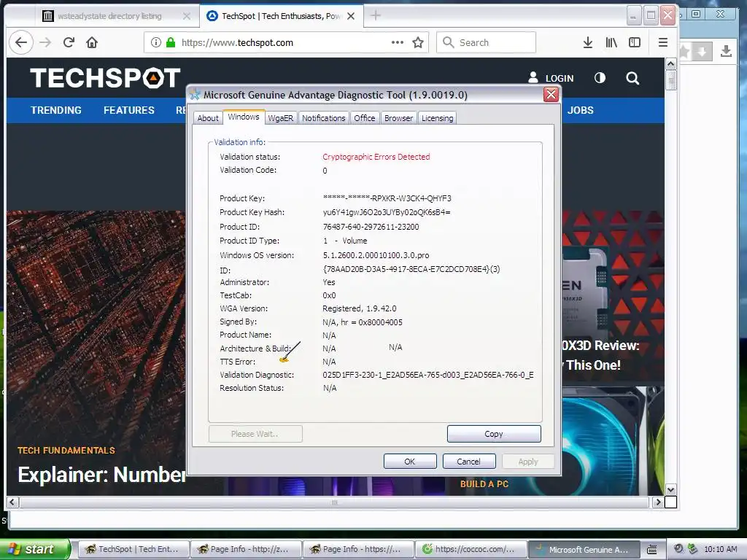Click the Product ID value 76487-640-2972611-23200
Image resolution: width=747 pixels, height=560 pixels.
(371, 227)
